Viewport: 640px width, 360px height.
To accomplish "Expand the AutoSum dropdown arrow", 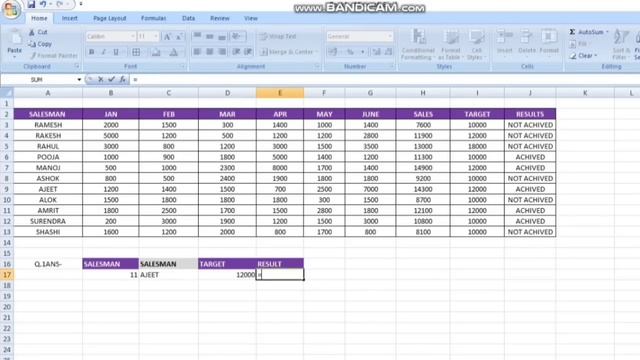I will click(x=607, y=32).
